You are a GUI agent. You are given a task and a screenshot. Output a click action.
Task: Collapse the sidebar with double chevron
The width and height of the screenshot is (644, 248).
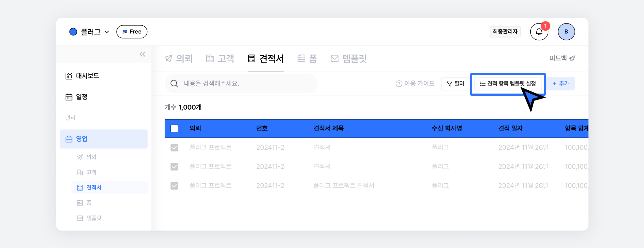click(142, 54)
